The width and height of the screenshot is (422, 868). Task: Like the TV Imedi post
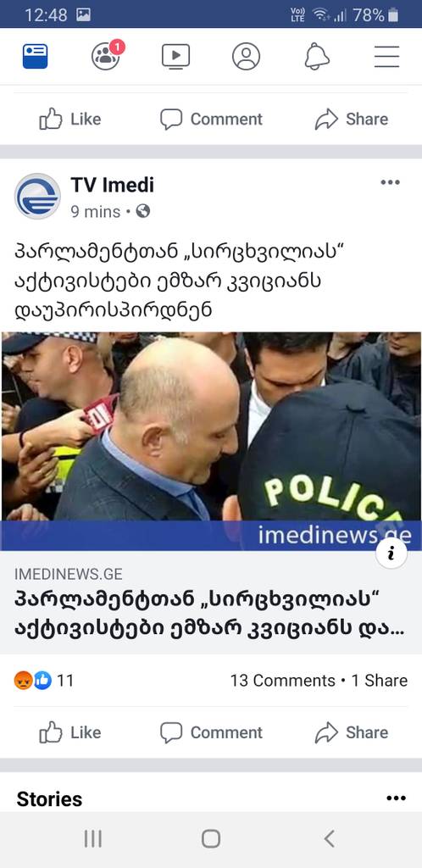(70, 732)
